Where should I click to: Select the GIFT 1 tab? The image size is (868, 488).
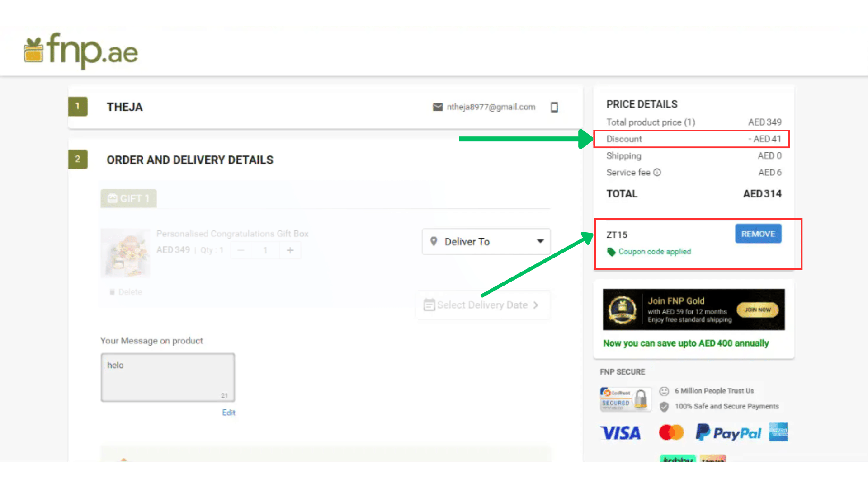click(x=128, y=198)
